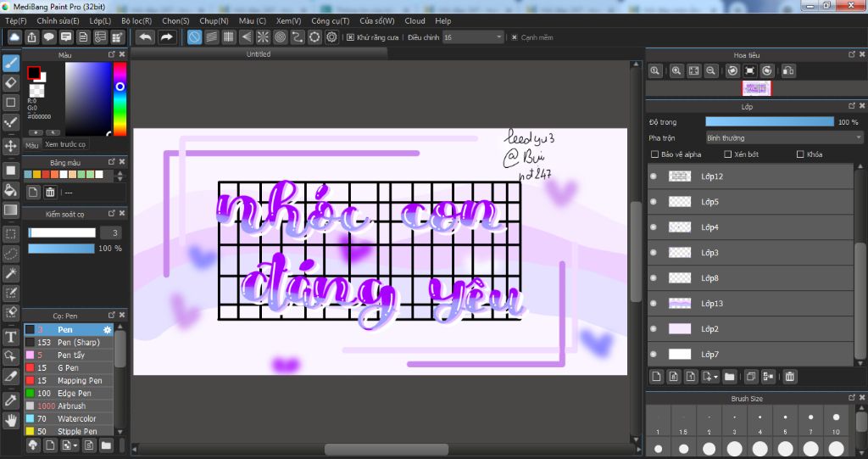Hide layer Lớp13

coord(654,303)
